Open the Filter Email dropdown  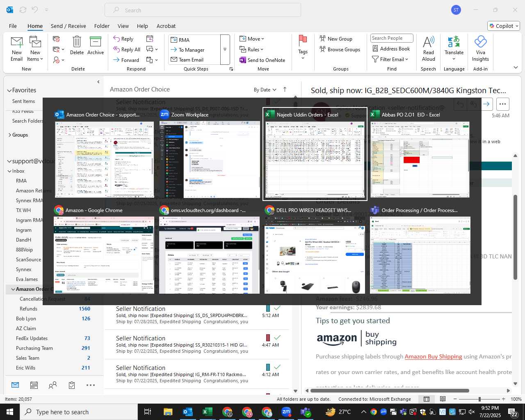(x=390, y=59)
